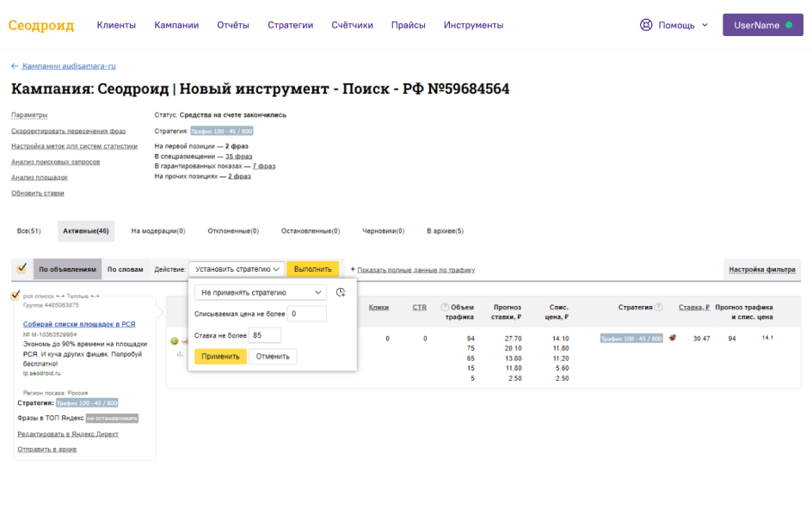The image size is (812, 527).
Task: Click the Ставка не более input field
Action: 265,335
